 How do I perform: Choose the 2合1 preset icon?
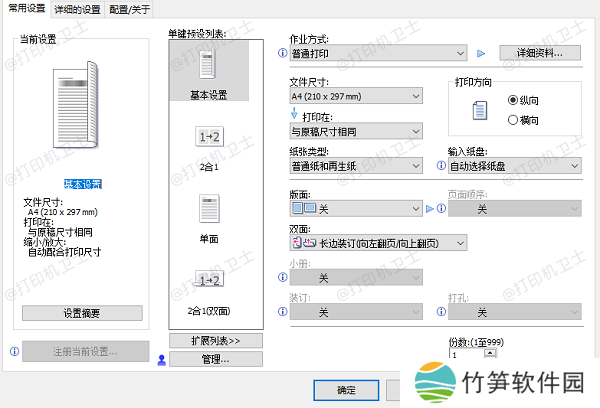pyautogui.click(x=209, y=136)
